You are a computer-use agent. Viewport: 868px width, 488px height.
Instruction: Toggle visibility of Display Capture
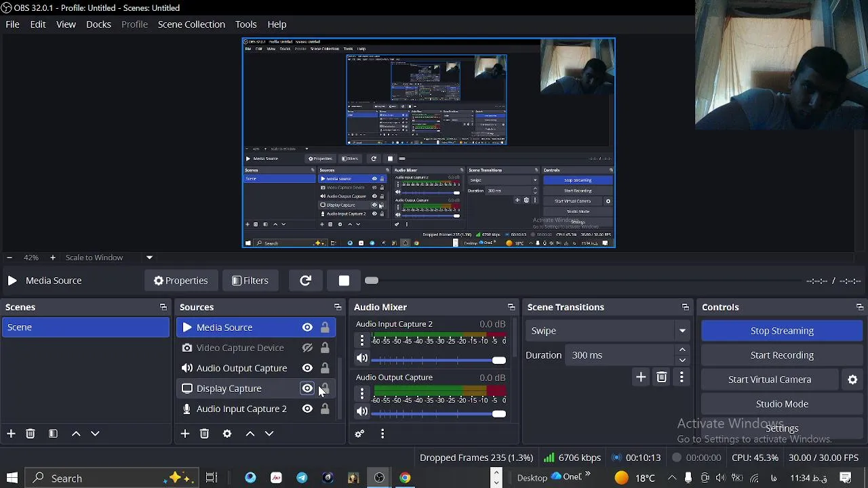(307, 388)
